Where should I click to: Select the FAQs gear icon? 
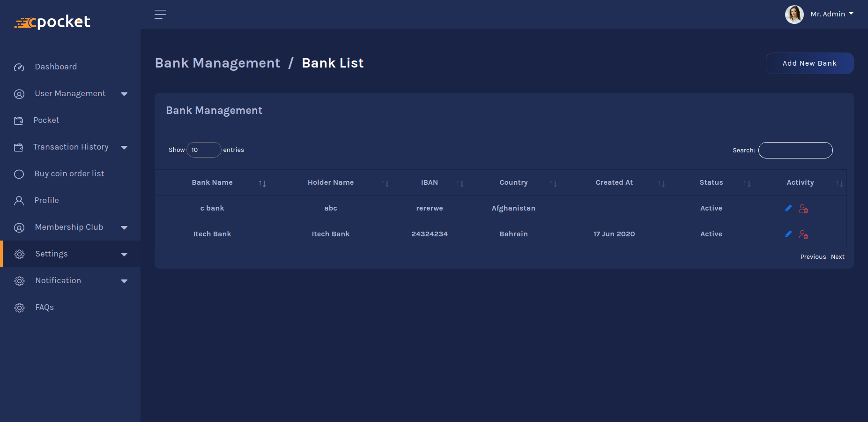pos(19,308)
